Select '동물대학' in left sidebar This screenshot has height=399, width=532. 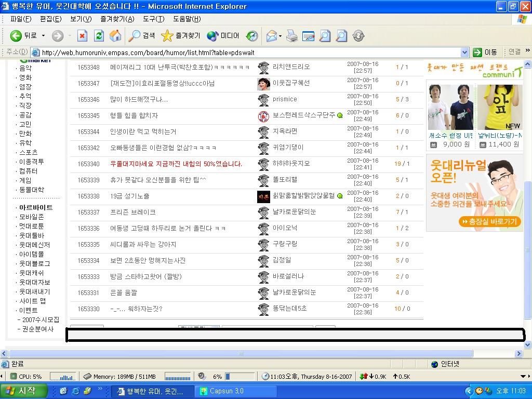31,190
